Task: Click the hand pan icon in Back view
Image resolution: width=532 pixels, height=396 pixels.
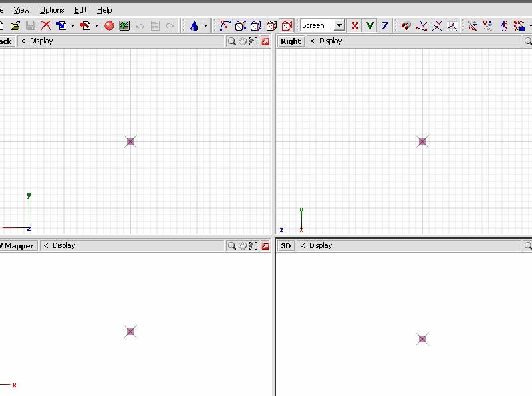Action: pos(243,41)
